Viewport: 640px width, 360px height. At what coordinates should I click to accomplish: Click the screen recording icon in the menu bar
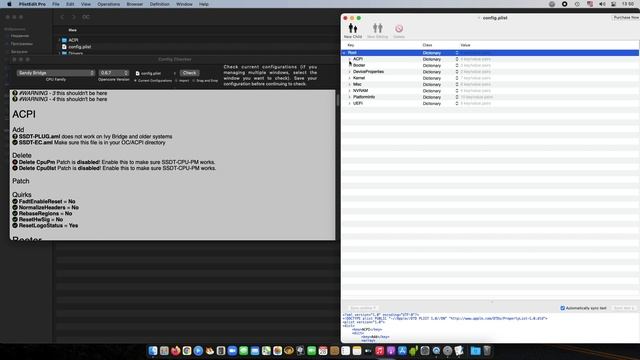[564, 4]
